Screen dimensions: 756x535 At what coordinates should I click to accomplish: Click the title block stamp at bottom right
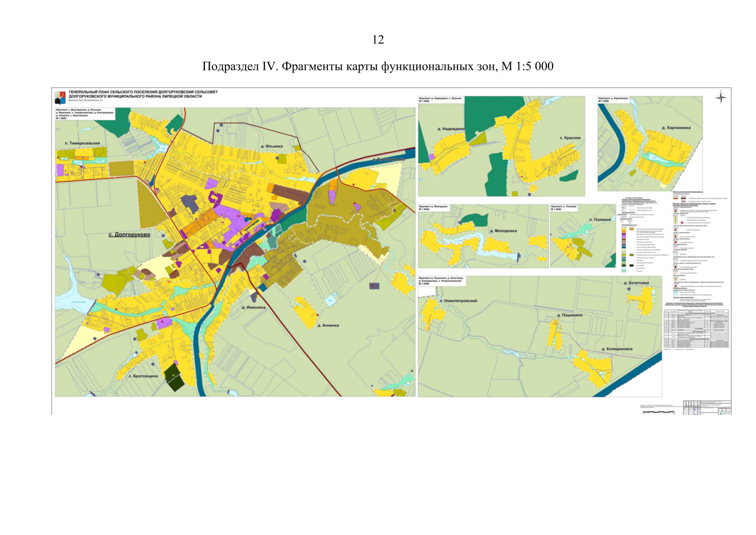click(707, 407)
